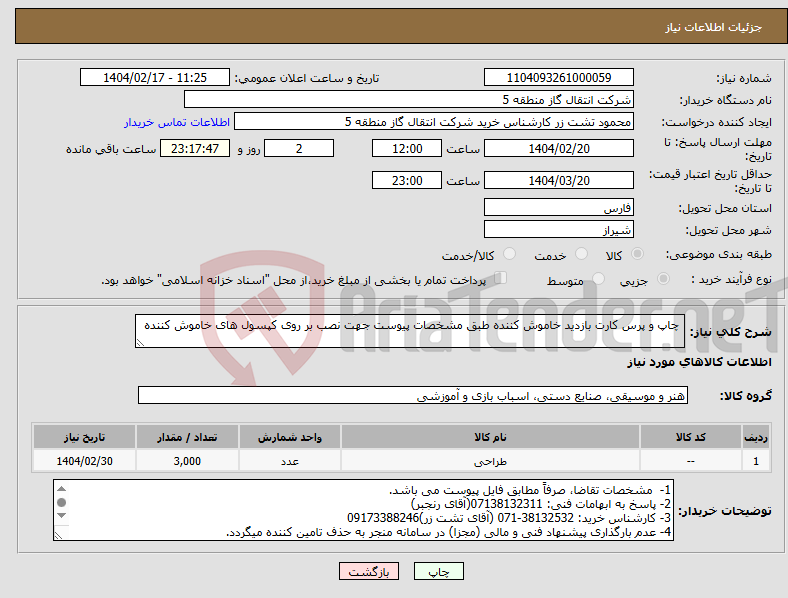Click the buyer notes resize handle

(58, 536)
